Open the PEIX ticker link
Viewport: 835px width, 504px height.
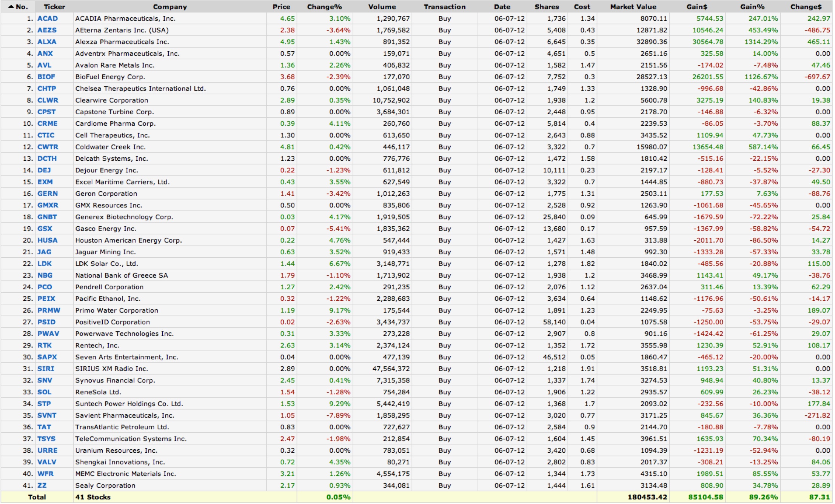46,299
